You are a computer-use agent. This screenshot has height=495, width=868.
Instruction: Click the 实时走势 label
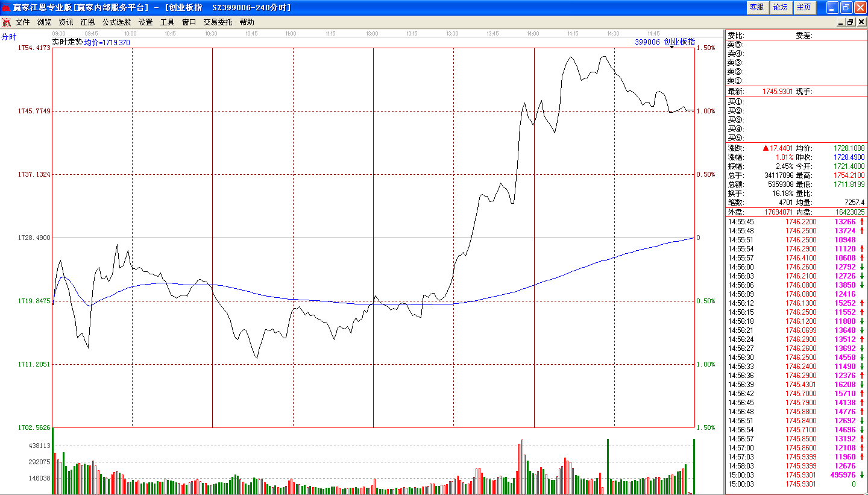coord(67,42)
